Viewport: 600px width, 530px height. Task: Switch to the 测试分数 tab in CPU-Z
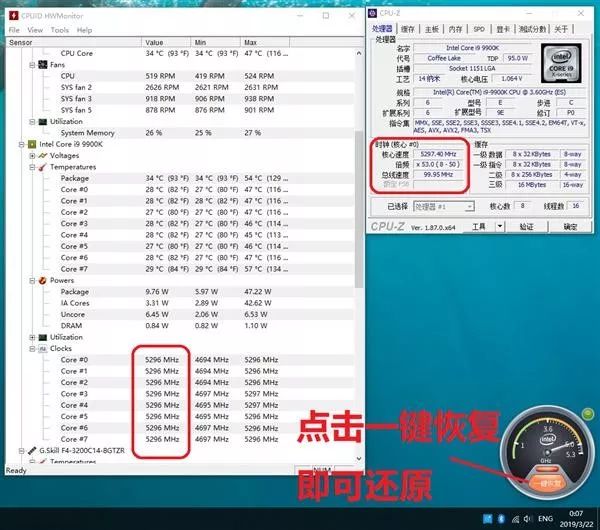point(532,29)
